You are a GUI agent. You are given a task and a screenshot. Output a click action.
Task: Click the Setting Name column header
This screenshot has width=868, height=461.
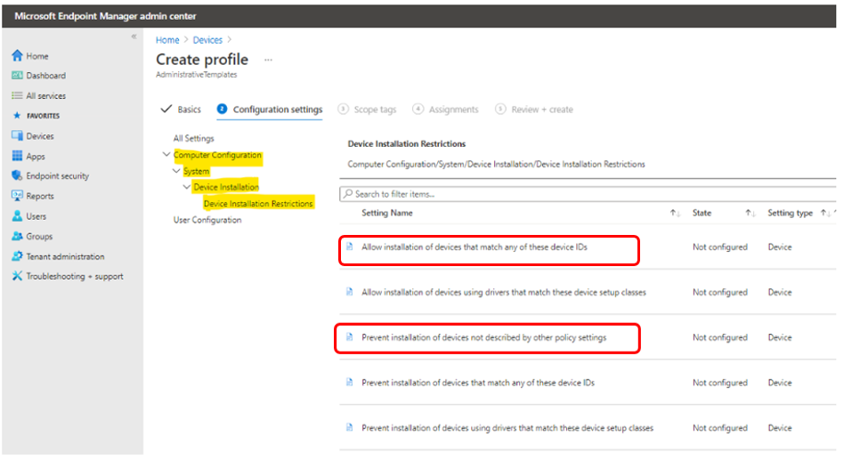coord(387,213)
